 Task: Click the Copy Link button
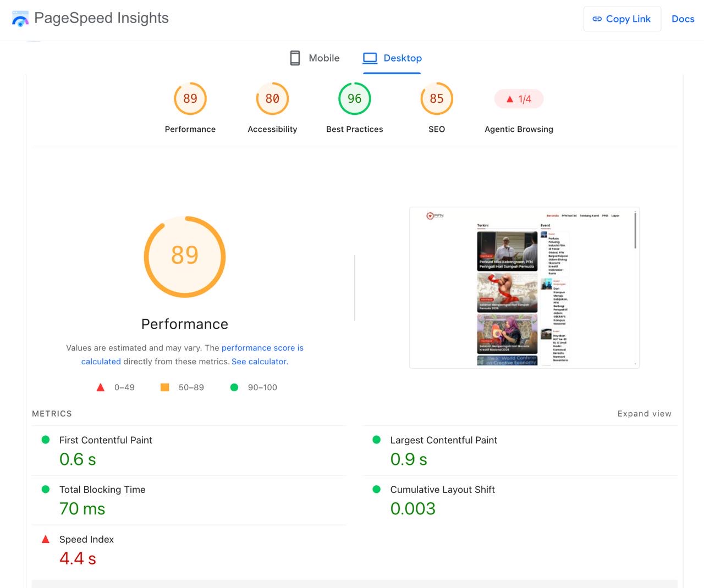[622, 19]
